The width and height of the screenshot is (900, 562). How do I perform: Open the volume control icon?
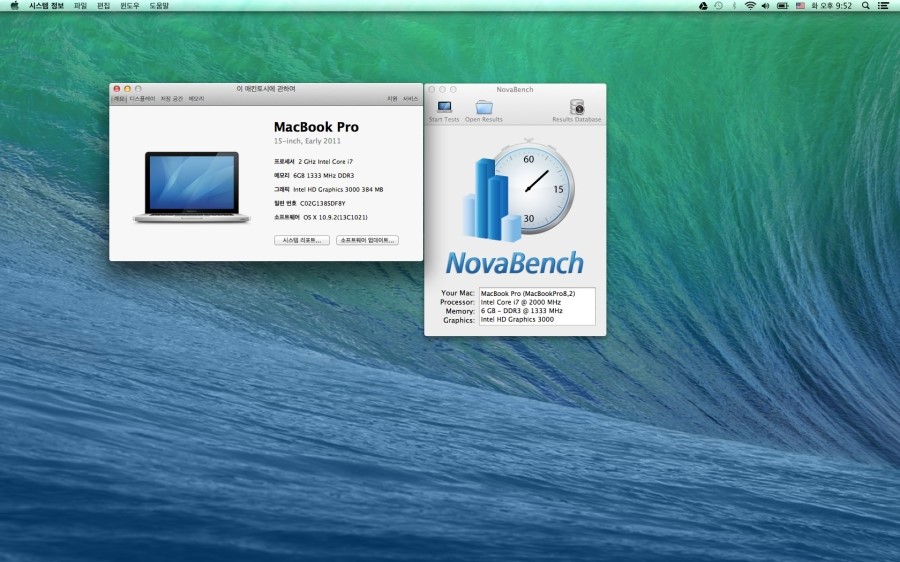(765, 6)
